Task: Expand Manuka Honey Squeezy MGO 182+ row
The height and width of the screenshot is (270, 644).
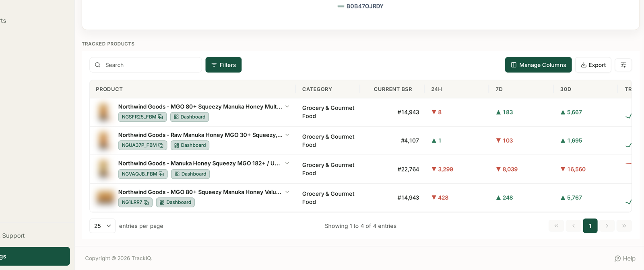Action: pos(287,163)
